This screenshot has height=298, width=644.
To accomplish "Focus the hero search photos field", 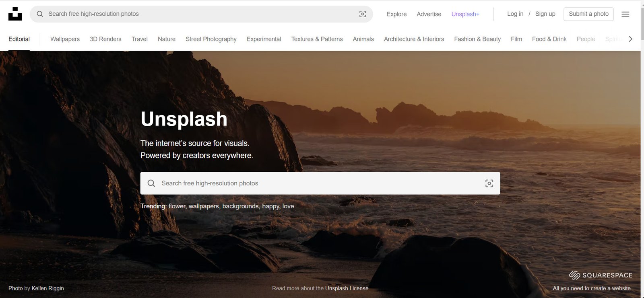I will coord(320,183).
